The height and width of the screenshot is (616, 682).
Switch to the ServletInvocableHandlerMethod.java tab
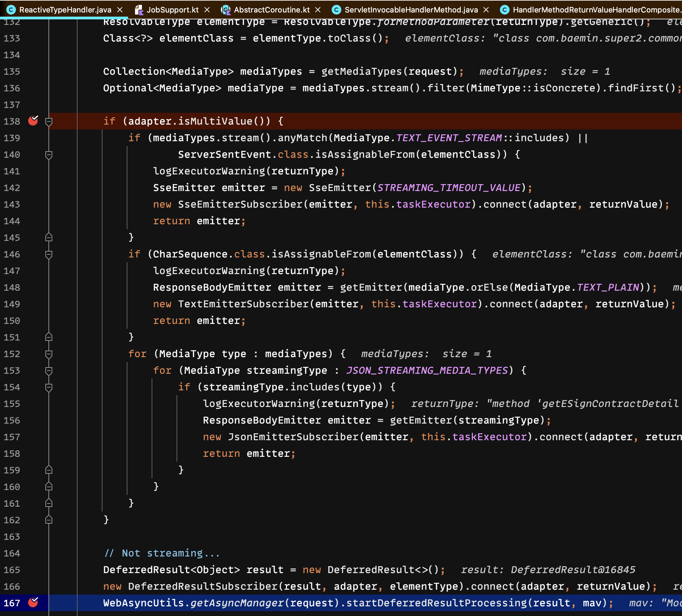[411, 10]
